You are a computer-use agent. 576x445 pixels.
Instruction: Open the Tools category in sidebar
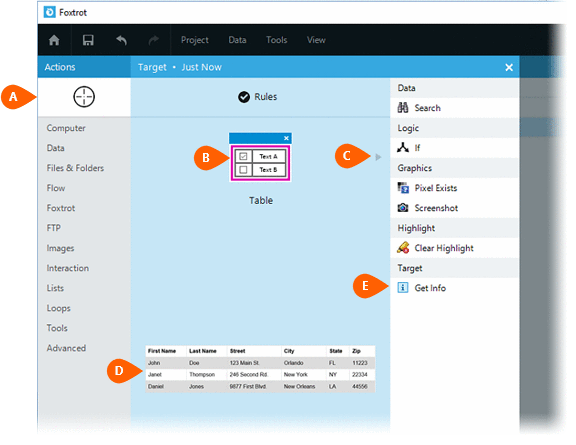pyautogui.click(x=57, y=328)
